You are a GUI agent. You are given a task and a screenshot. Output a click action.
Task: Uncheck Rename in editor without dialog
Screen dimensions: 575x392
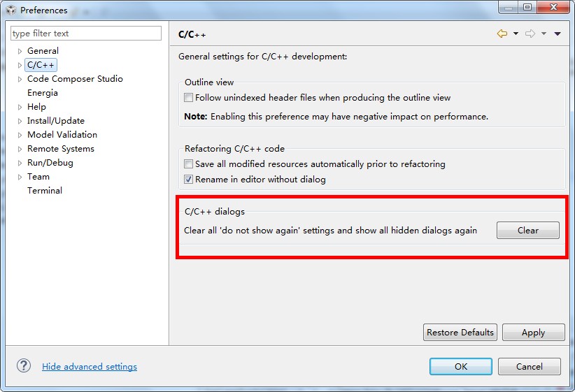coord(188,179)
